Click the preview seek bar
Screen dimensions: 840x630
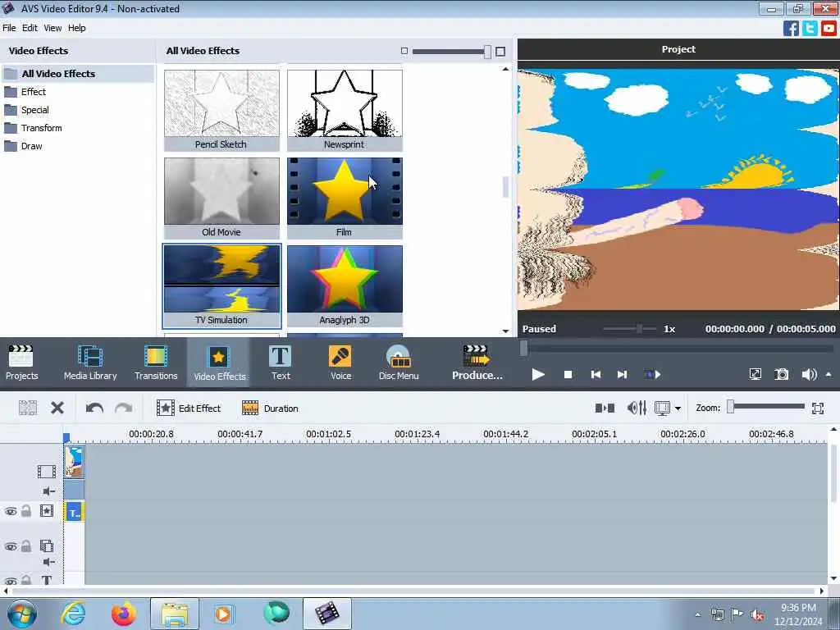coord(678,349)
